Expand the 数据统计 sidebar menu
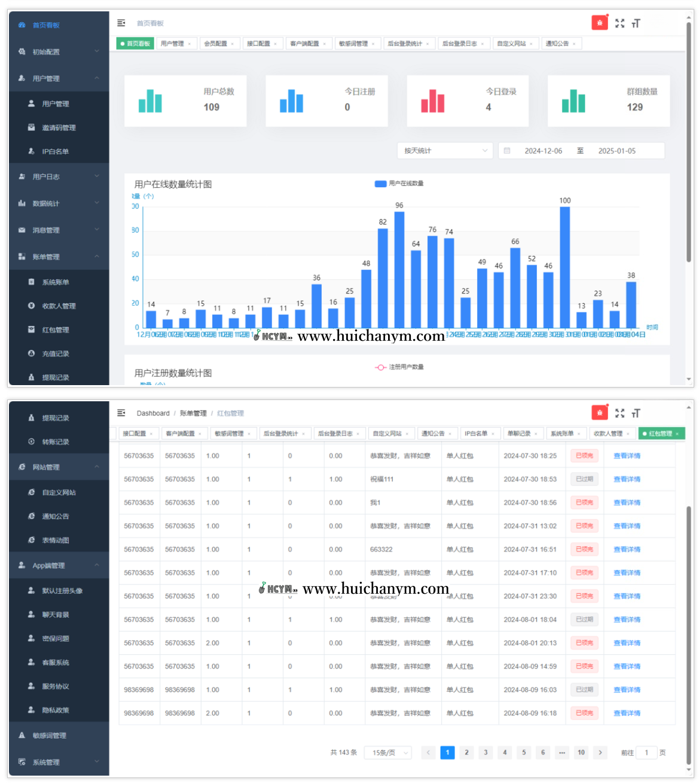This screenshot has height=784, width=699. tap(59, 203)
